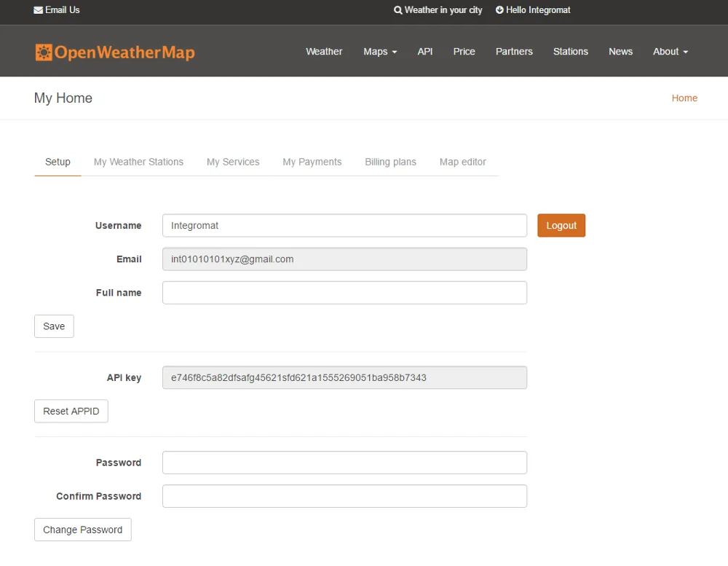Select the Setup tab
Image resolution: width=728 pixels, height=566 pixels.
click(58, 162)
